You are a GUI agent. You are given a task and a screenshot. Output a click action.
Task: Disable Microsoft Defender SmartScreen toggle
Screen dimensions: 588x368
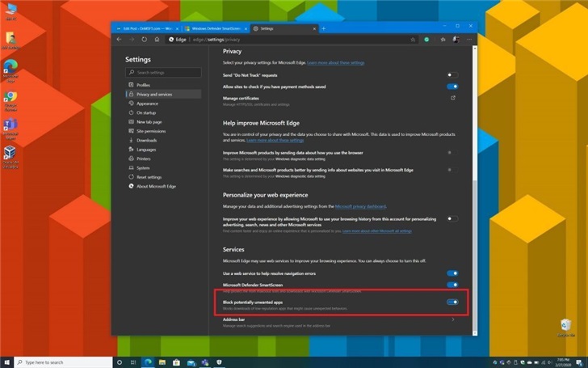click(452, 285)
